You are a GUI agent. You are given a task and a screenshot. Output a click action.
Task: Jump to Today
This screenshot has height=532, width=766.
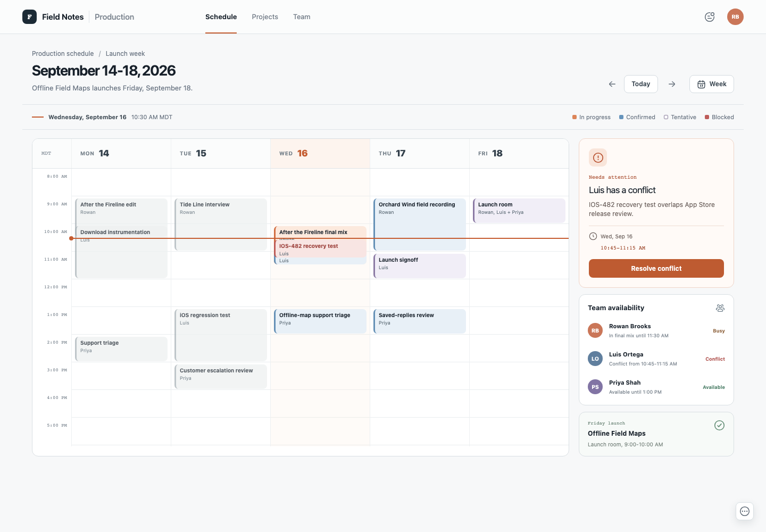pyautogui.click(x=641, y=84)
